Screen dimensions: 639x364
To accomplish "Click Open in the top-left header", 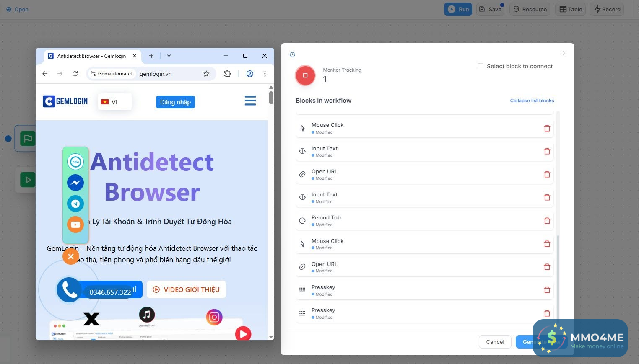I will pyautogui.click(x=17, y=9).
